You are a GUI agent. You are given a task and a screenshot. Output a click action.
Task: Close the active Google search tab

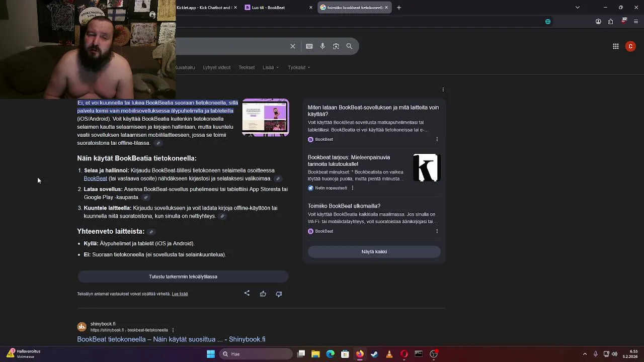coord(386,8)
